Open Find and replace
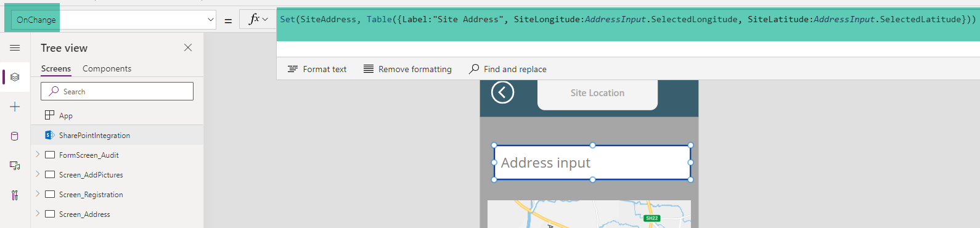 508,69
